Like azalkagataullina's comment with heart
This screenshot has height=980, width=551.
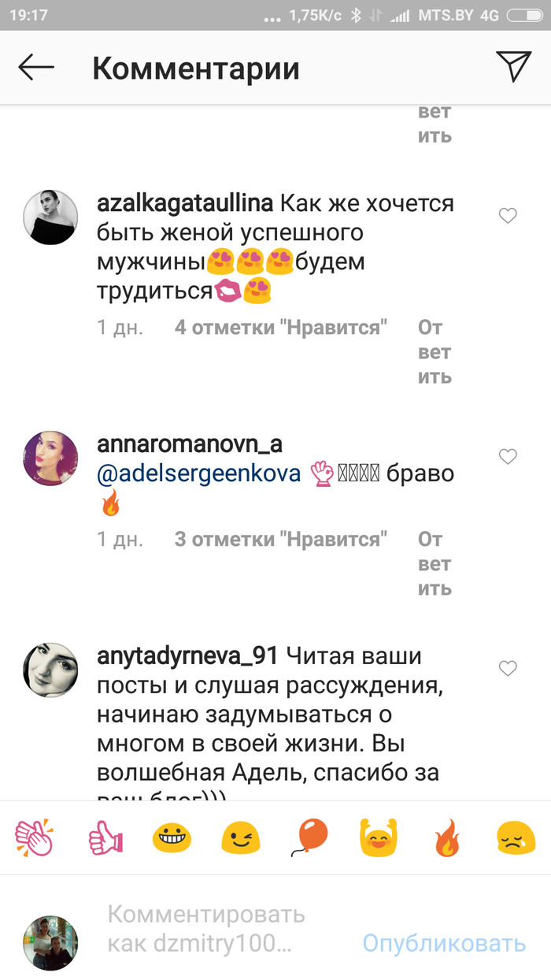click(508, 216)
